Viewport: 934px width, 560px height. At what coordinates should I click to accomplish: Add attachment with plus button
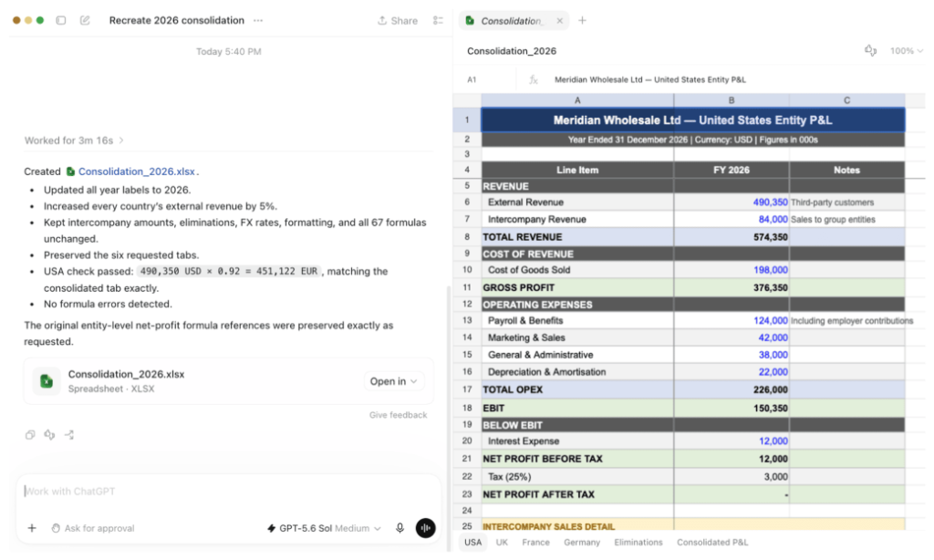(x=32, y=528)
